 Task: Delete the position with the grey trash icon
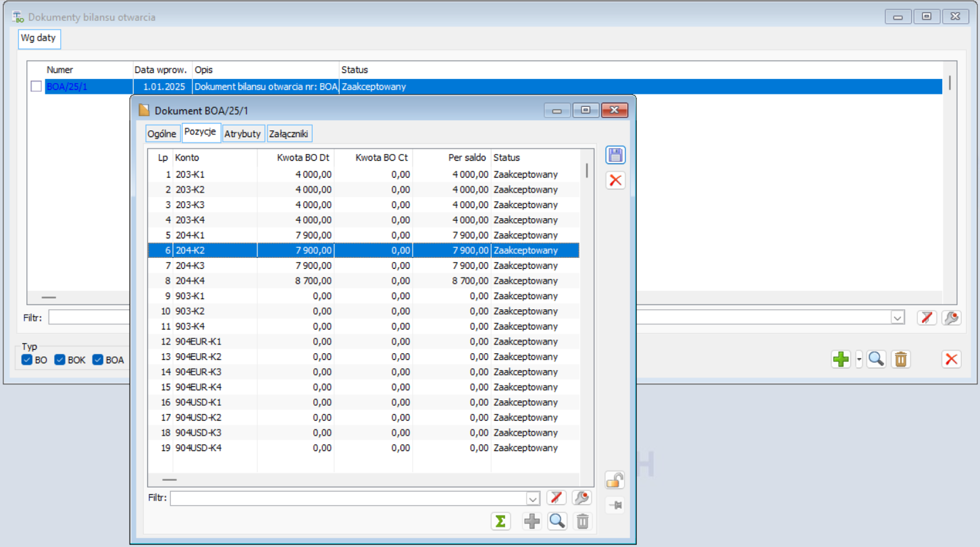point(583,521)
